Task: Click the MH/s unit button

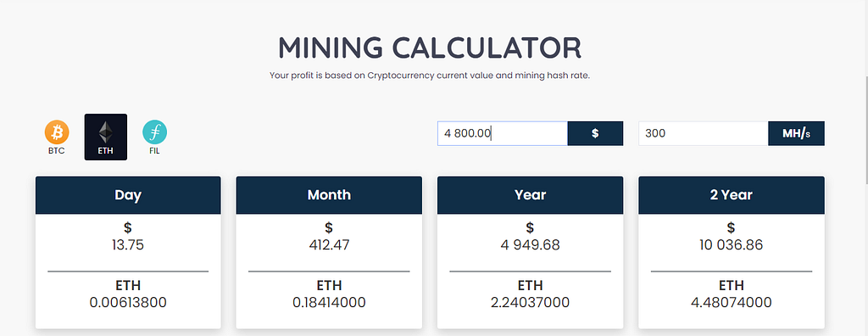Action: [x=797, y=133]
